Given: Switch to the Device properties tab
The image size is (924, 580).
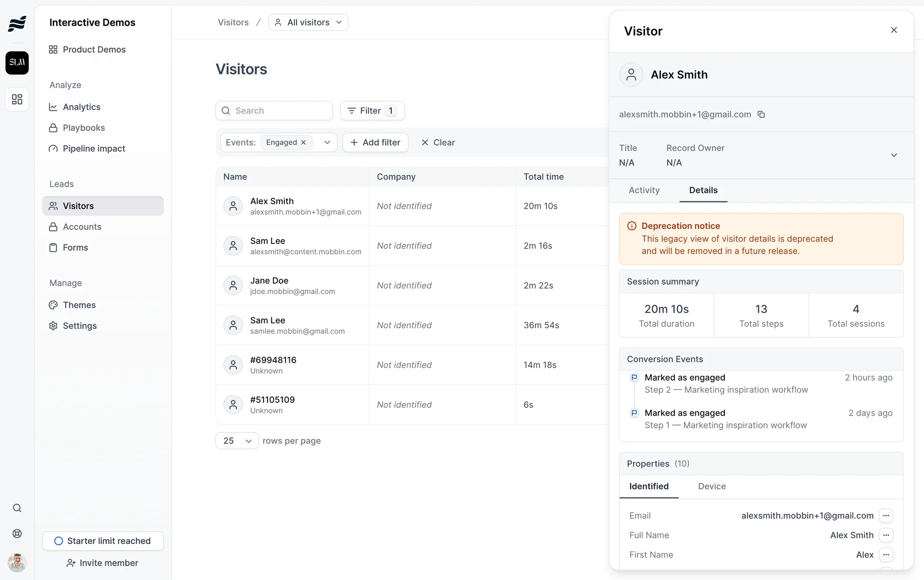Looking at the screenshot, I should click(x=712, y=486).
